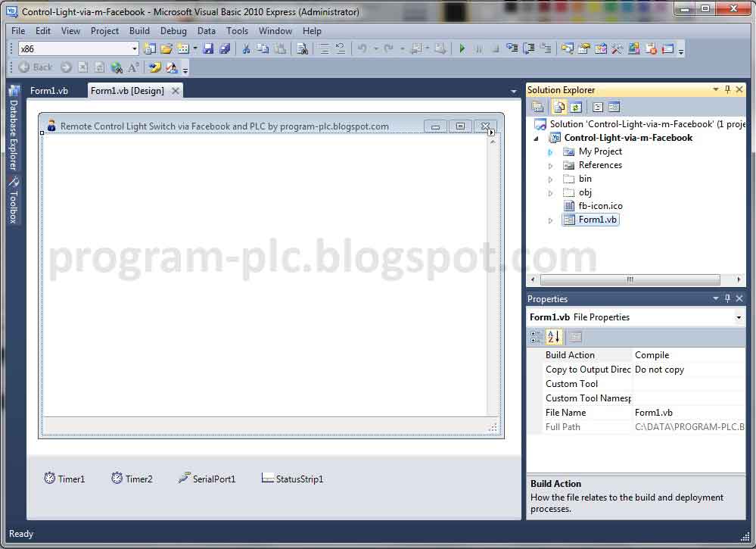Image resolution: width=756 pixels, height=549 pixels.
Task: Expand the Form1.vb tree node
Action: (550, 220)
